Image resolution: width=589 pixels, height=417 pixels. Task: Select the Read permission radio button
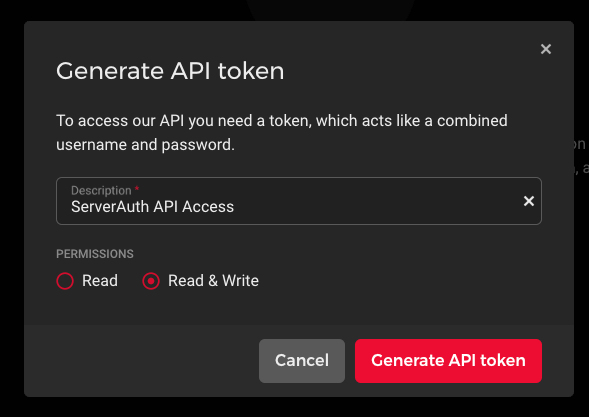coord(65,281)
